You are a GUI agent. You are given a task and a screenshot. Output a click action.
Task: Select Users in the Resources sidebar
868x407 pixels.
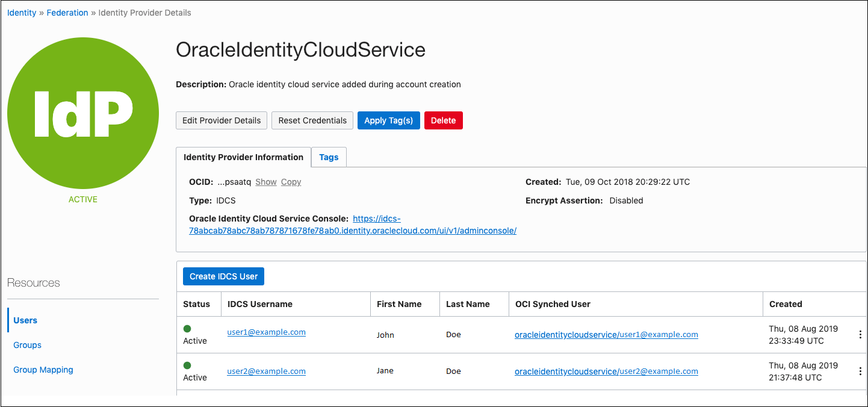click(25, 320)
